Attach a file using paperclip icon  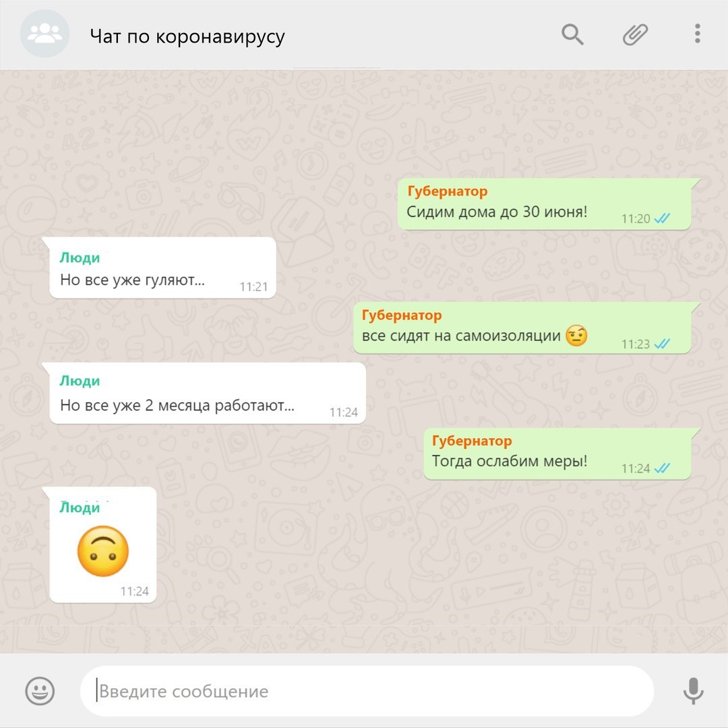tap(635, 34)
